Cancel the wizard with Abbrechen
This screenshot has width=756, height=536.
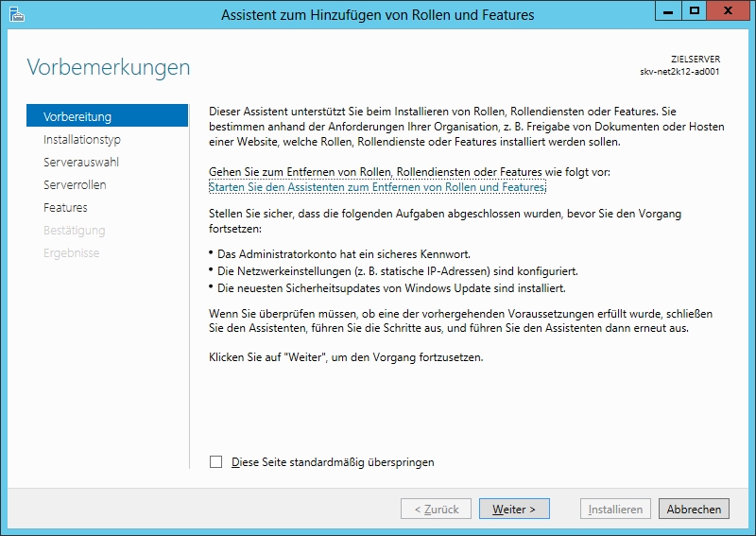coord(694,509)
